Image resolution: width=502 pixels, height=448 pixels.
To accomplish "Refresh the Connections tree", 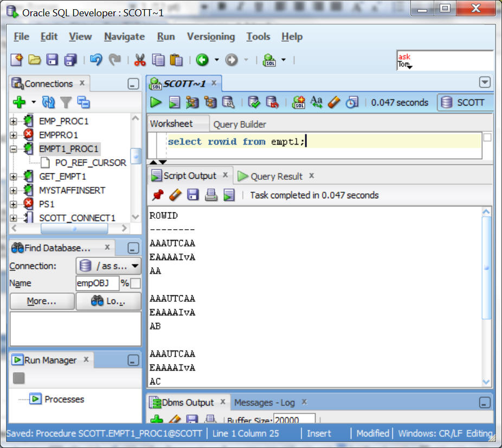I will [x=48, y=102].
